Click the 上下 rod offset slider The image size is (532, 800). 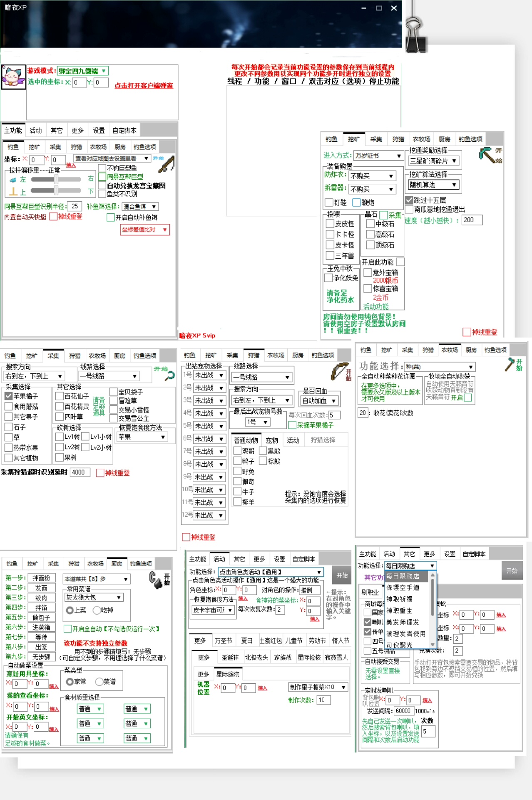point(56,190)
